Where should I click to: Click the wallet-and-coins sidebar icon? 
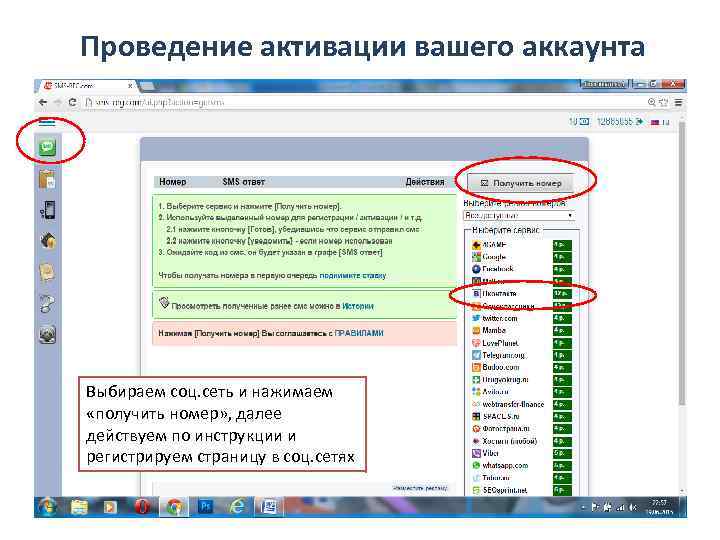pyautogui.click(x=48, y=241)
